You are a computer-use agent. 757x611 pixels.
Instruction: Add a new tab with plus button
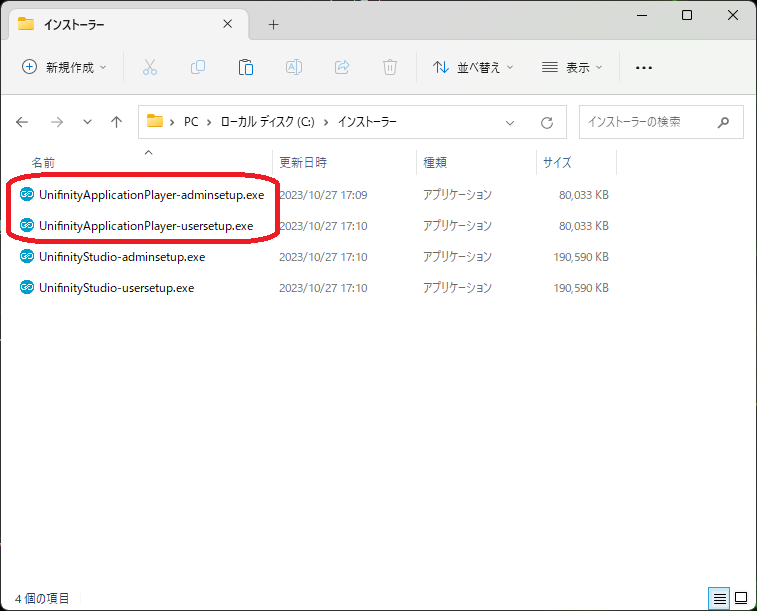[274, 24]
